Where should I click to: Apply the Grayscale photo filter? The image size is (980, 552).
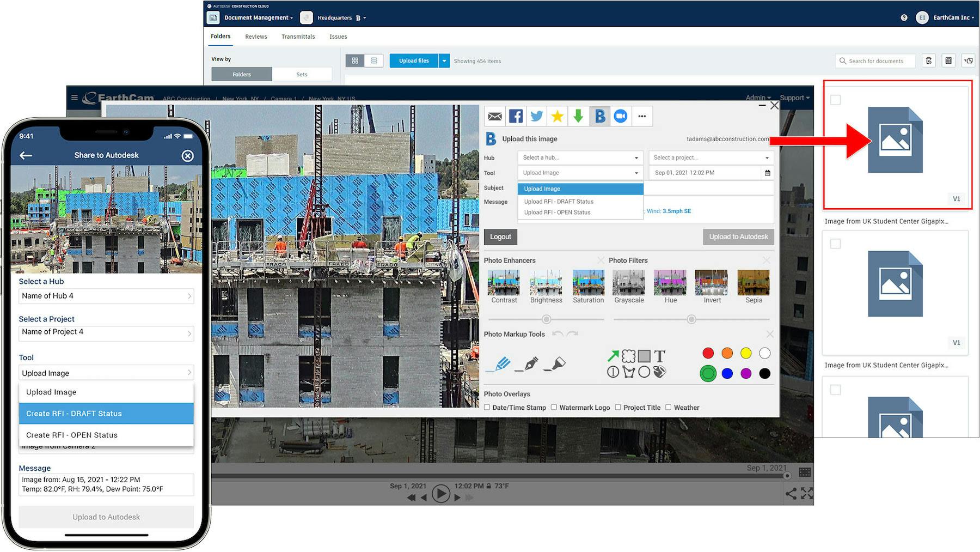coord(628,283)
